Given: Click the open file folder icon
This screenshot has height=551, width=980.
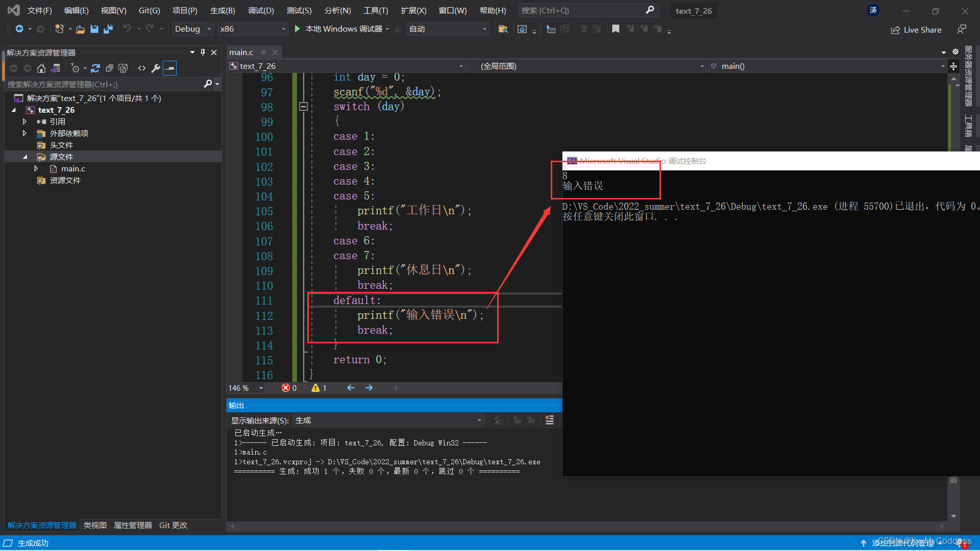Looking at the screenshot, I should point(80,30).
